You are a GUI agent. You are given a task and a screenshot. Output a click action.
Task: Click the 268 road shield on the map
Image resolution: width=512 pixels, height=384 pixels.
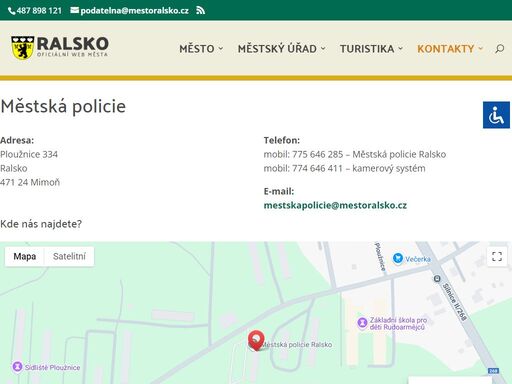pos(493,371)
